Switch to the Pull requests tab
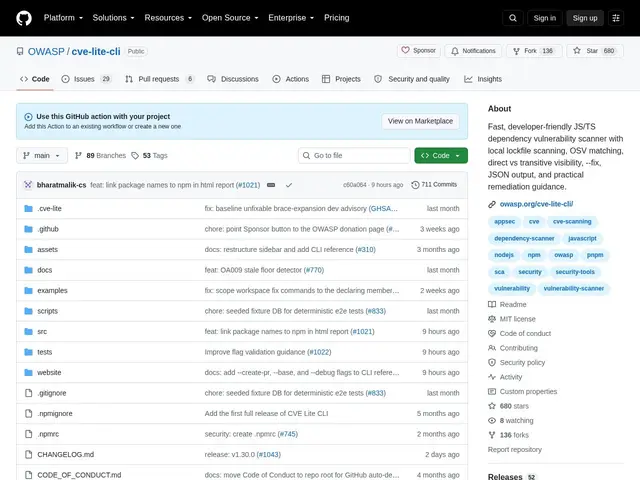This screenshot has height=480, width=640. point(159,79)
